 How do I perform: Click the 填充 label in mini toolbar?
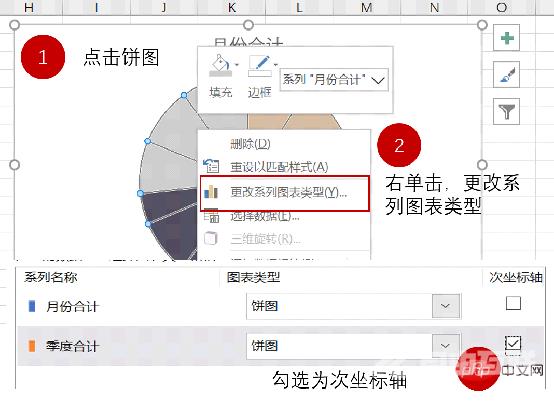click(221, 92)
